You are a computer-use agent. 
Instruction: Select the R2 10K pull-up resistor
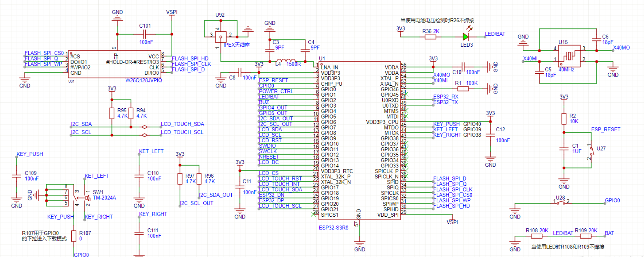pos(564,119)
